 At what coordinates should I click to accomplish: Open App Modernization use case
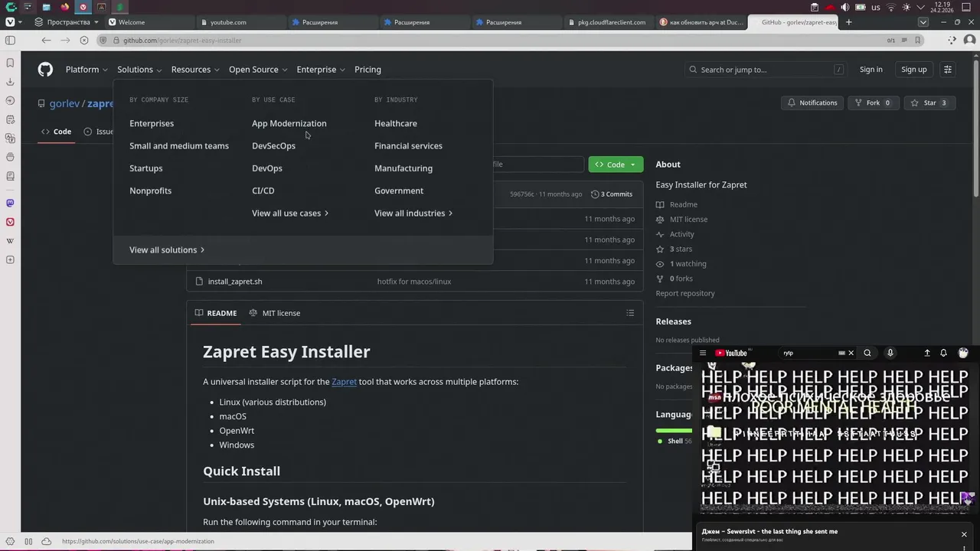[x=289, y=123]
